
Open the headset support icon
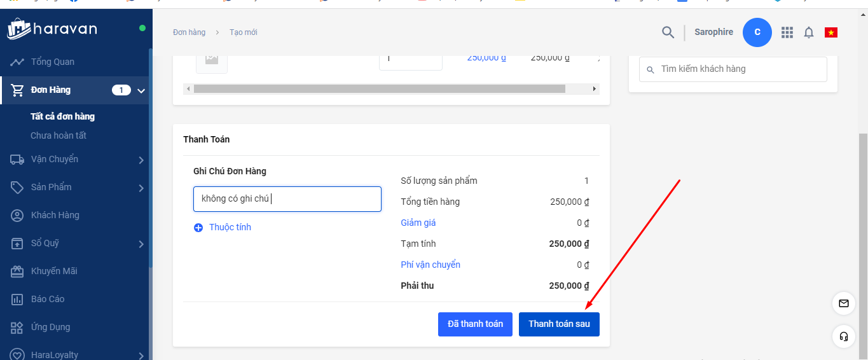pos(844,336)
